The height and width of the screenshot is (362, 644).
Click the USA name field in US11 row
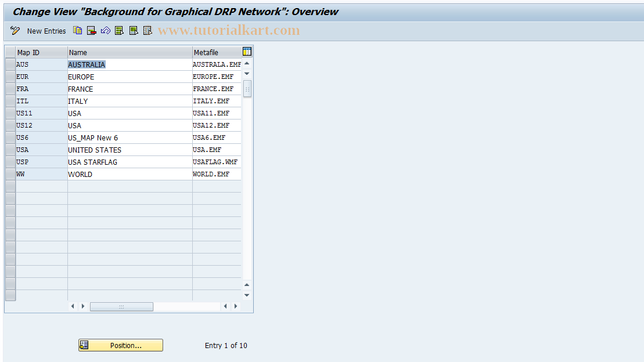129,113
